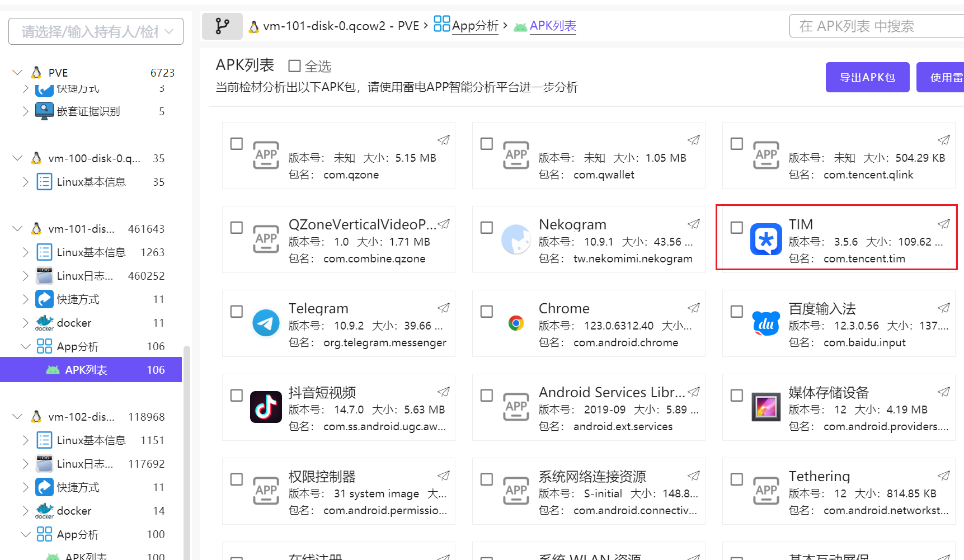Check the box for com.qzone APK
Image resolution: width=964 pixels, height=560 pixels.
tap(237, 144)
